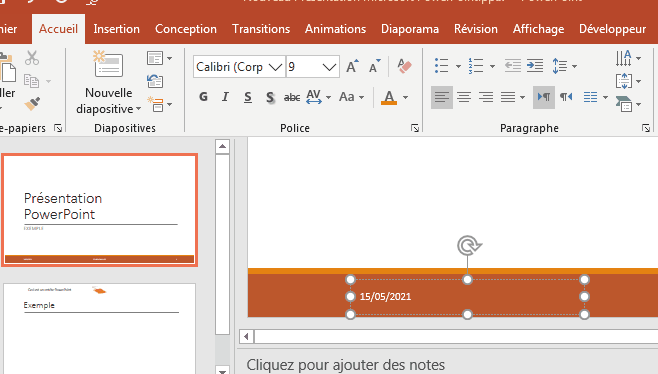The width and height of the screenshot is (658, 374).
Task: Open the slide section icon
Action: tap(155, 104)
